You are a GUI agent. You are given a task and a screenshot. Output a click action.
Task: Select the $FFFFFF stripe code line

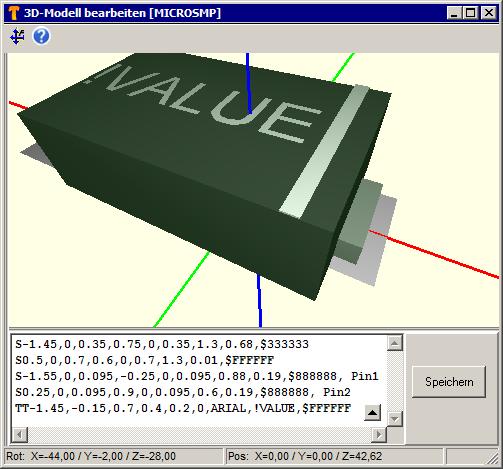[x=145, y=360]
